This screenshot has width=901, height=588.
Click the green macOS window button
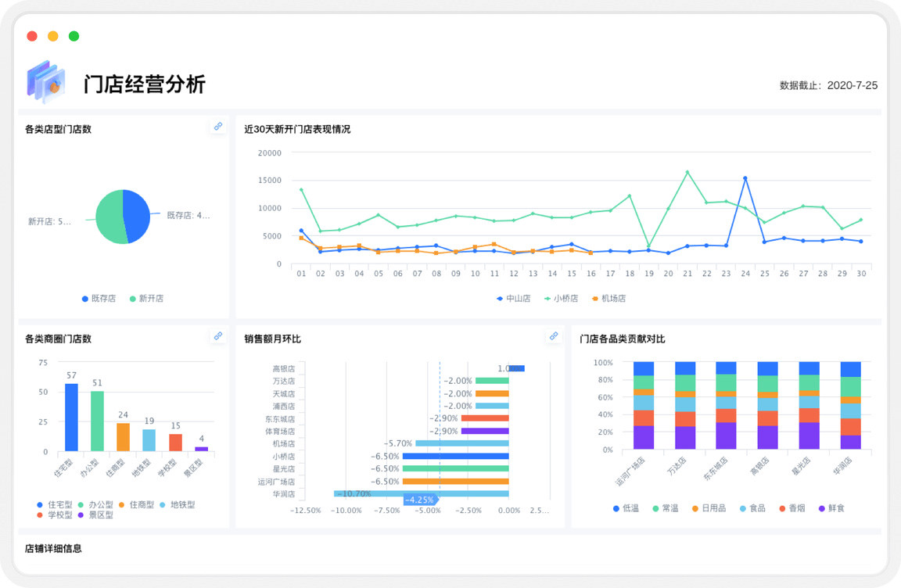(x=74, y=36)
